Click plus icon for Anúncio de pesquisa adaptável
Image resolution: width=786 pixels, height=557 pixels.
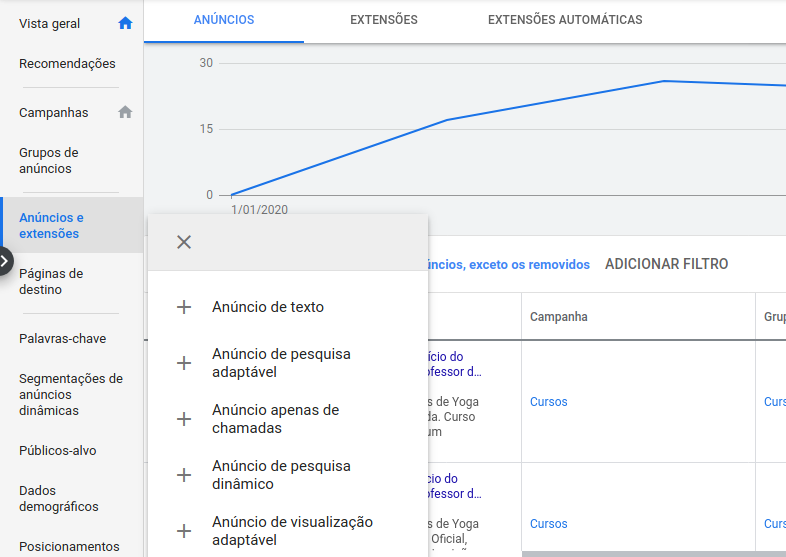[x=184, y=363]
